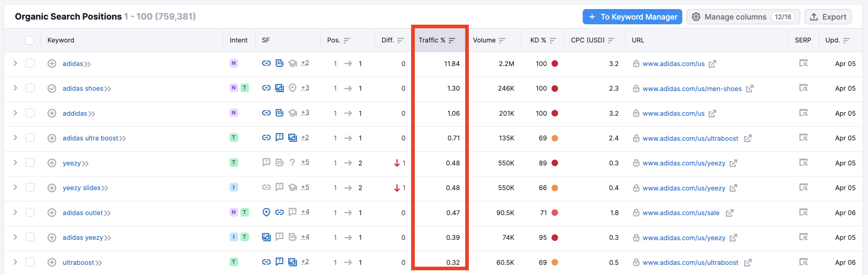Click sort icon in Volume column header
868x275 pixels.
click(x=502, y=40)
